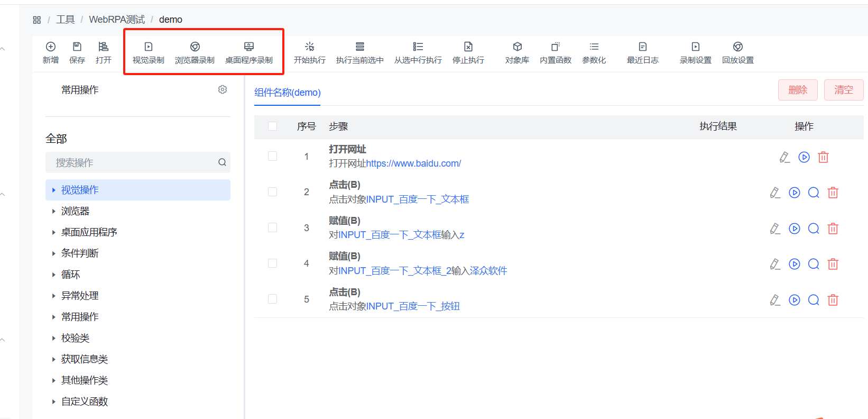Toggle the select-all checkbox in table header
The width and height of the screenshot is (868, 419).
pyautogui.click(x=273, y=126)
